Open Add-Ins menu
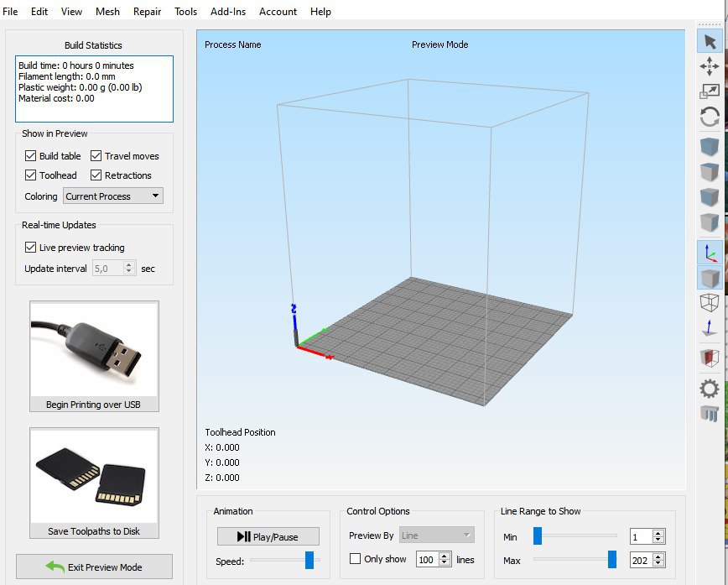The height and width of the screenshot is (585, 728). (x=228, y=12)
